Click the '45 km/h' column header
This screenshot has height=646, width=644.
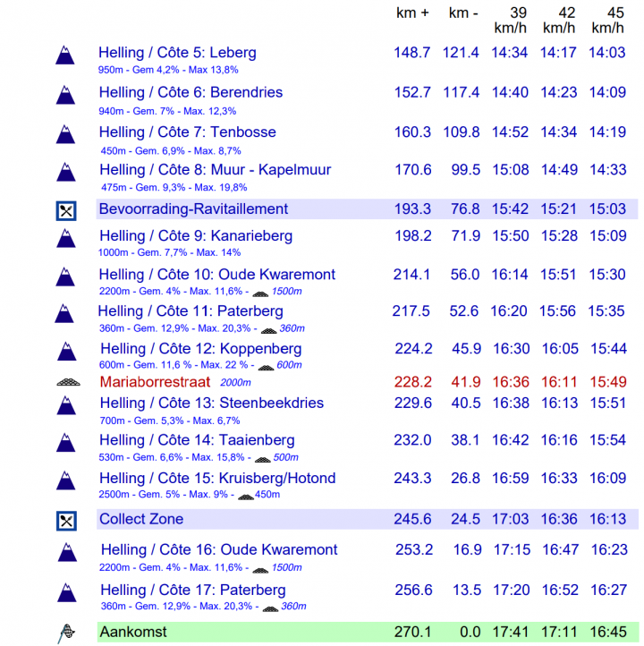click(x=607, y=21)
